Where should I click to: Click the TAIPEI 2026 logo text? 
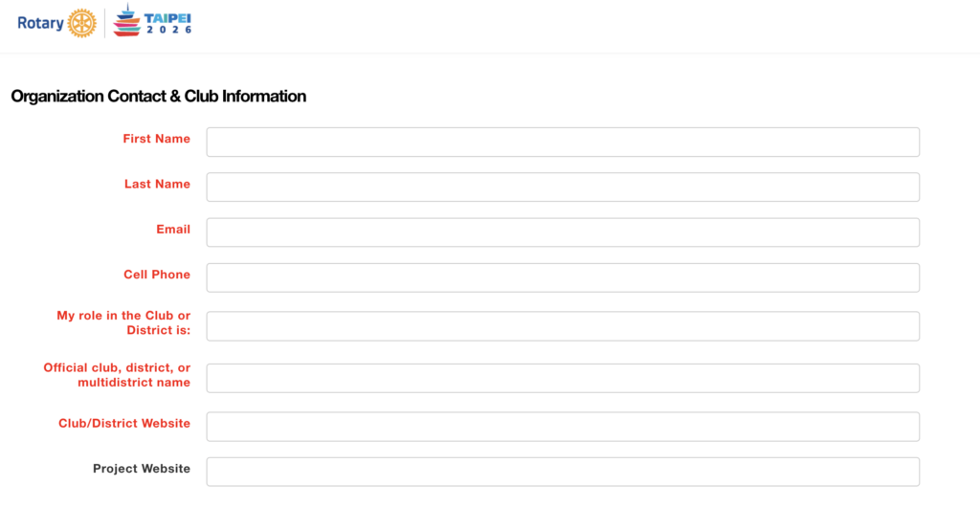coord(168,23)
